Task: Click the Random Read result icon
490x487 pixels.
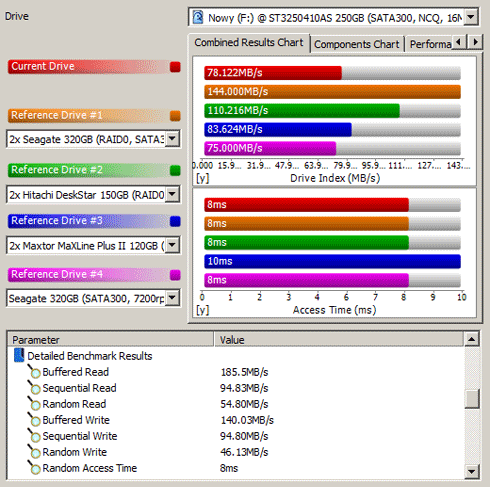Action: click(34, 404)
